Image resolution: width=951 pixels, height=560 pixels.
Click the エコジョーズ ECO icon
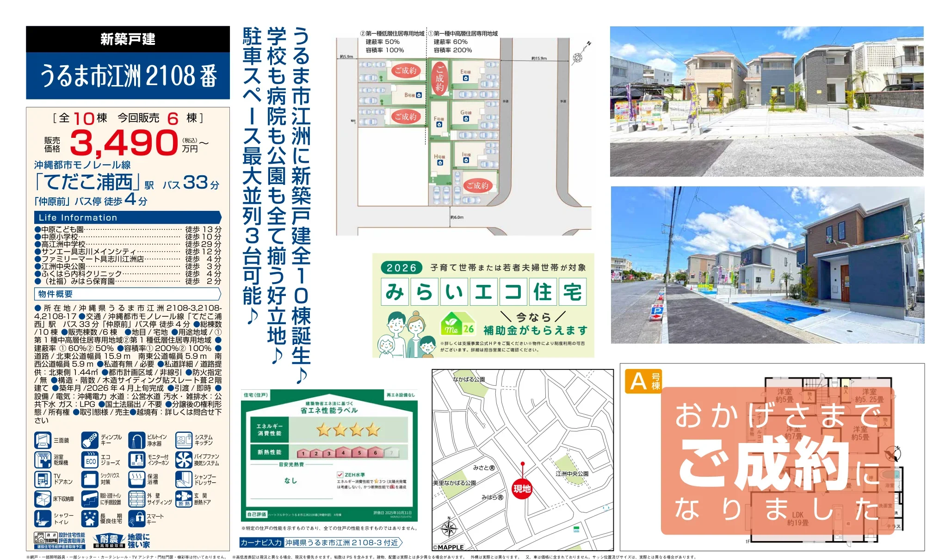pyautogui.click(x=90, y=460)
